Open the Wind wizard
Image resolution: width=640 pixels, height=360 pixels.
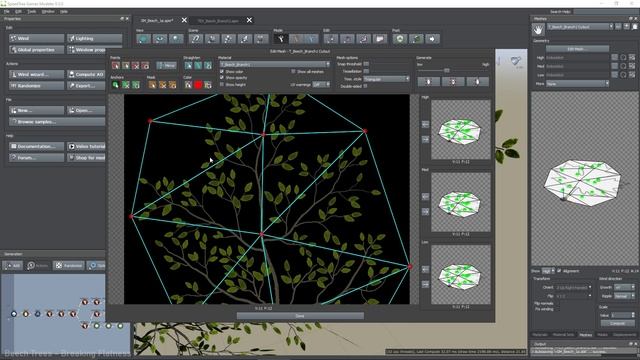pos(37,74)
